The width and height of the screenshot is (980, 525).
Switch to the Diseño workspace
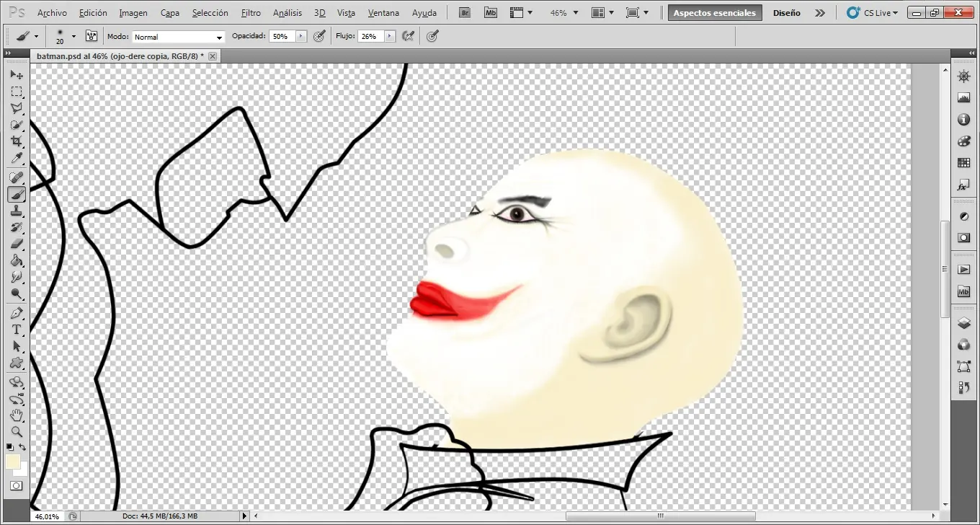pyautogui.click(x=786, y=13)
